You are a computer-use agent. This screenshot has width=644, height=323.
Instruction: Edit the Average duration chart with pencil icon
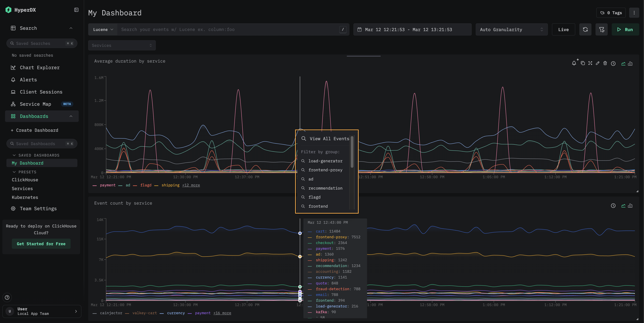pos(598,63)
